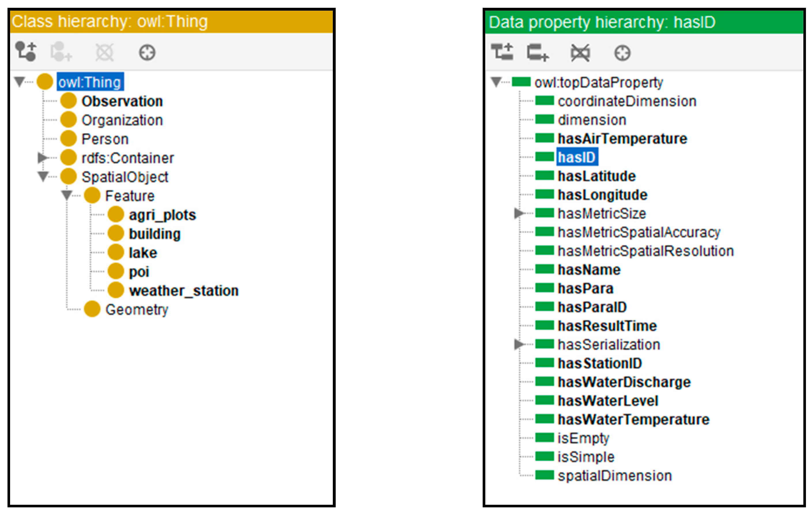Viewport: 812px width, 516px height.
Task: Click Add subclass icon in class hierarchy
Action: 26,52
